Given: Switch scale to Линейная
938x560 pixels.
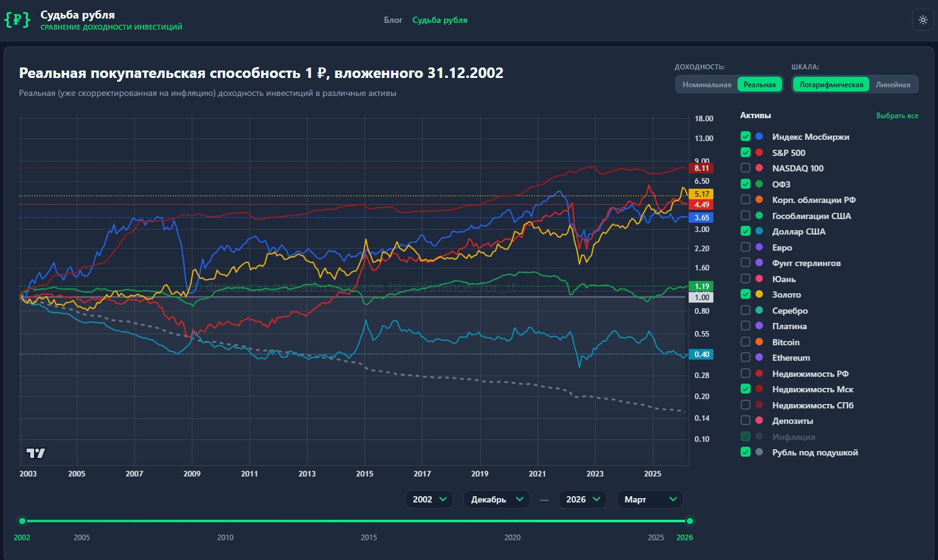Looking at the screenshot, I should [x=893, y=85].
